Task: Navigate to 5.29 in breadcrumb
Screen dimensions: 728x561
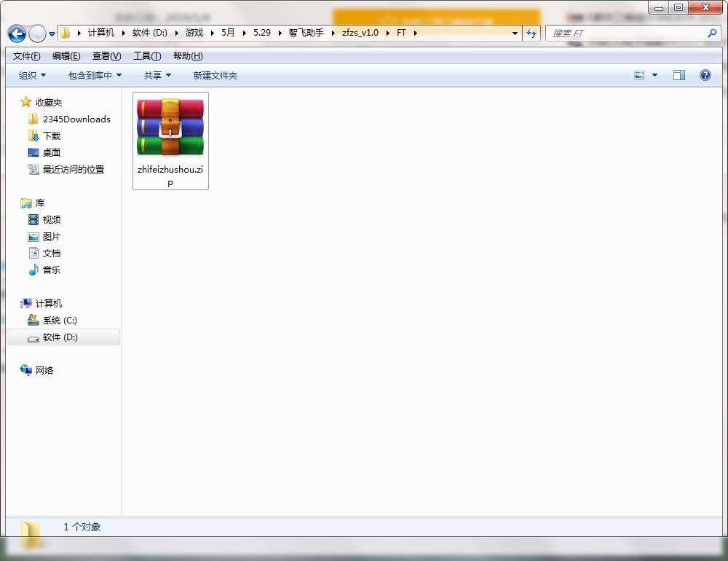Action: coord(262,33)
